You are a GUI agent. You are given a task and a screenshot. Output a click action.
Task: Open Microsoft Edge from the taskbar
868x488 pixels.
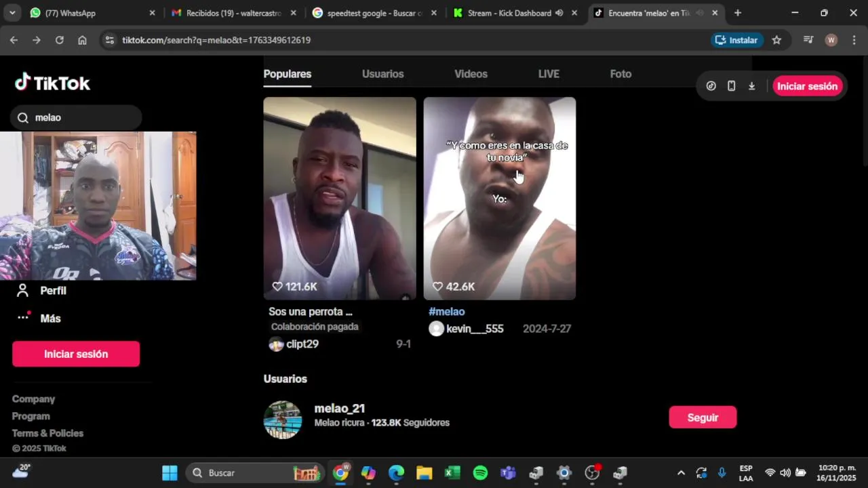[396, 472]
